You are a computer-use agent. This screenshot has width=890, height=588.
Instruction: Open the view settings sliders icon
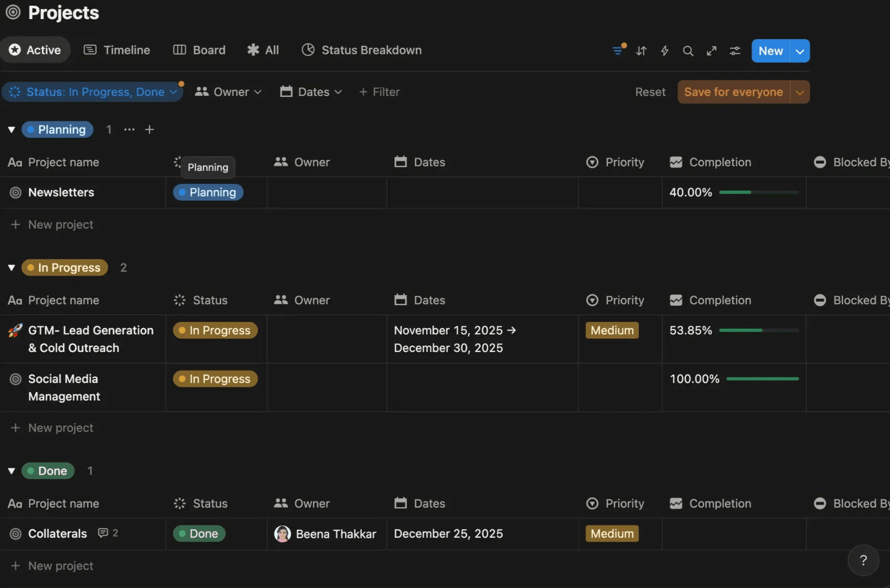(x=735, y=51)
